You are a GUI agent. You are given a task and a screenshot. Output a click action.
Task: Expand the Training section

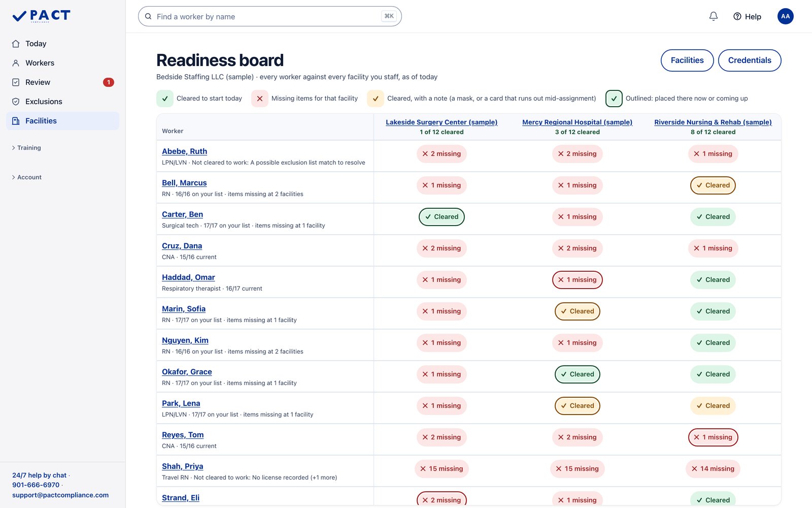pos(26,148)
